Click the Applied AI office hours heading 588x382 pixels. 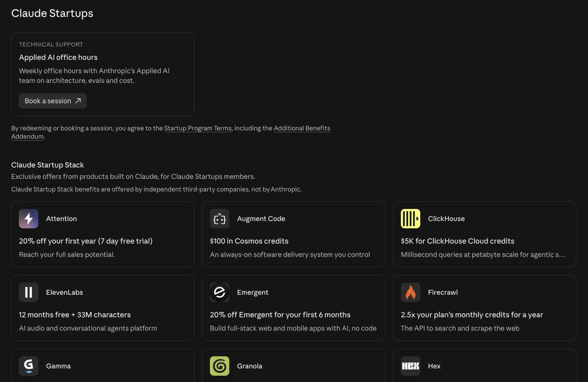click(x=58, y=57)
